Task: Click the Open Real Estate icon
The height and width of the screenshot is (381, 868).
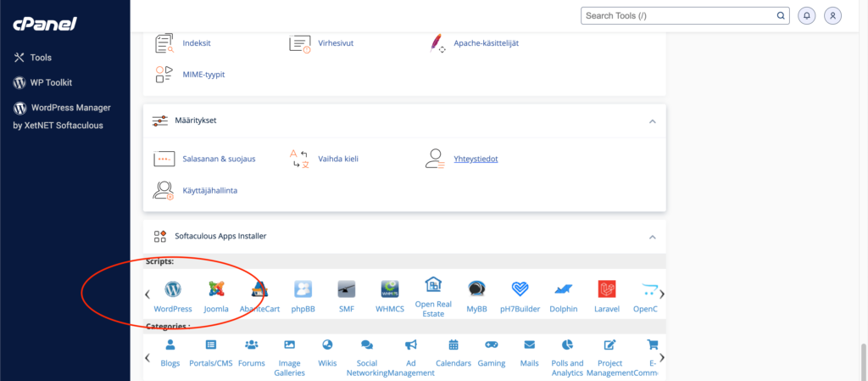Action: 433,284
